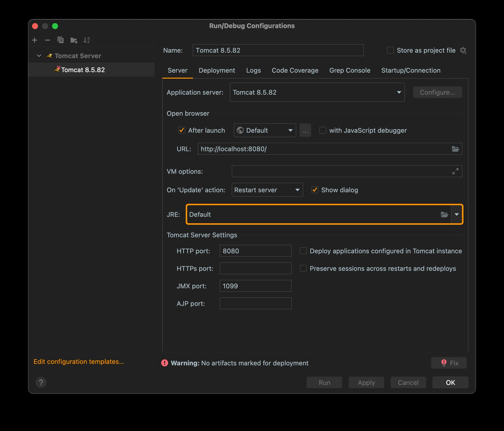This screenshot has width=504, height=431.
Task: Click the Create New Folder icon
Action: point(74,40)
